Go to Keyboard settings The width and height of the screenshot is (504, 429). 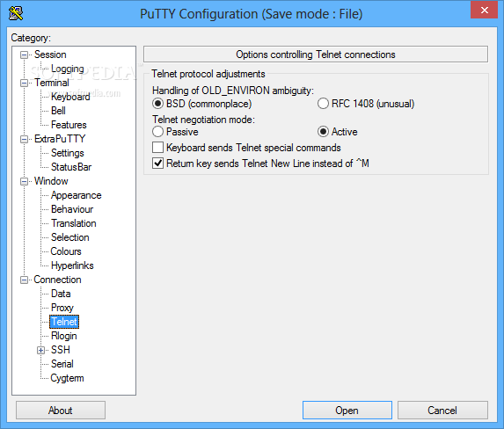[x=70, y=97]
